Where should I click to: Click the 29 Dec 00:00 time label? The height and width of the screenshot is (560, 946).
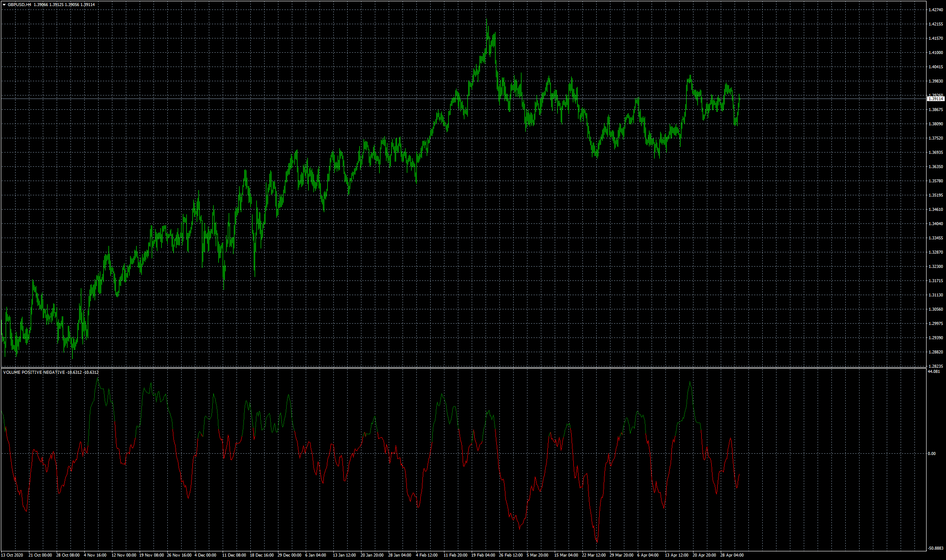coord(289,555)
